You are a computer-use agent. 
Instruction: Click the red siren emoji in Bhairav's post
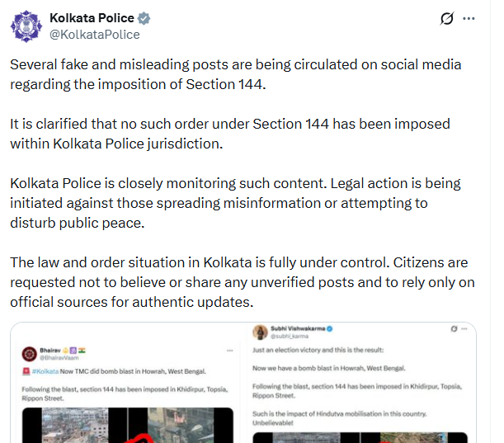tap(26, 371)
